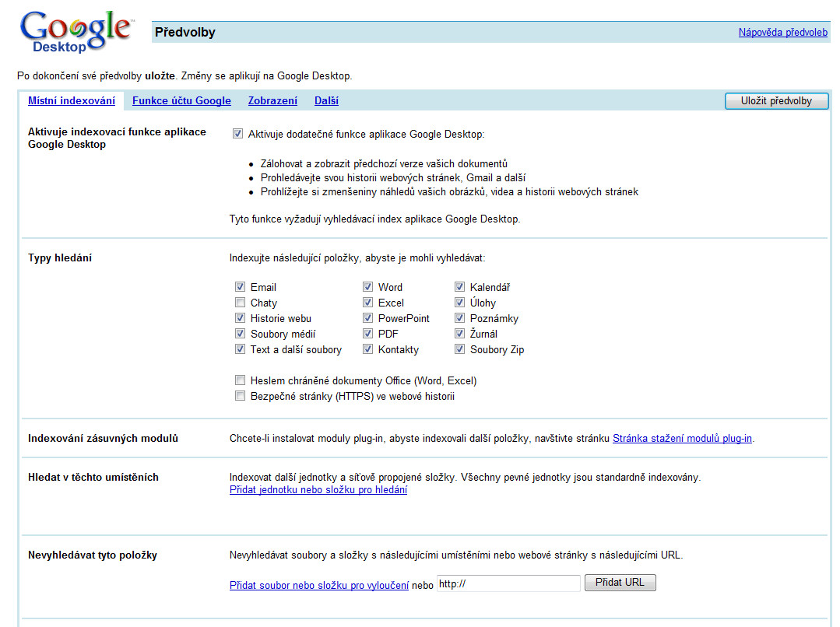Uncheck the PDF checkbox
Screen dimensions: 840x627
367,333
